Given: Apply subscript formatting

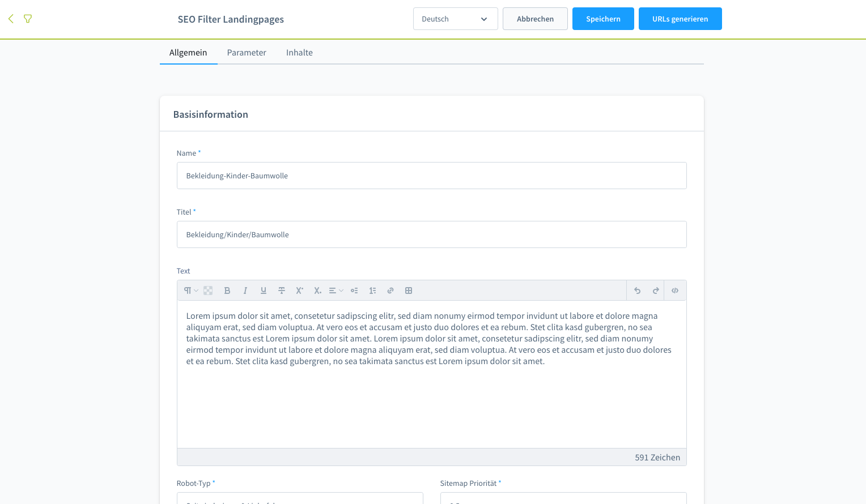Looking at the screenshot, I should (x=318, y=291).
